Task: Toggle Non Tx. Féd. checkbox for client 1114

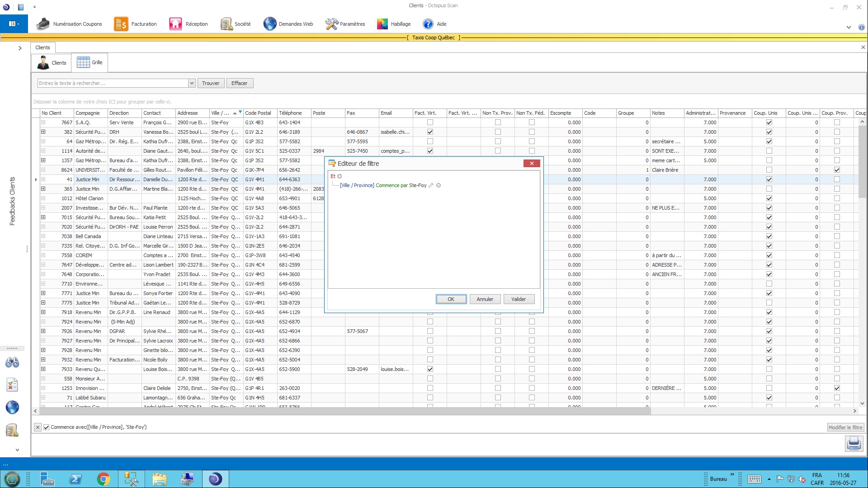Action: 532,151
